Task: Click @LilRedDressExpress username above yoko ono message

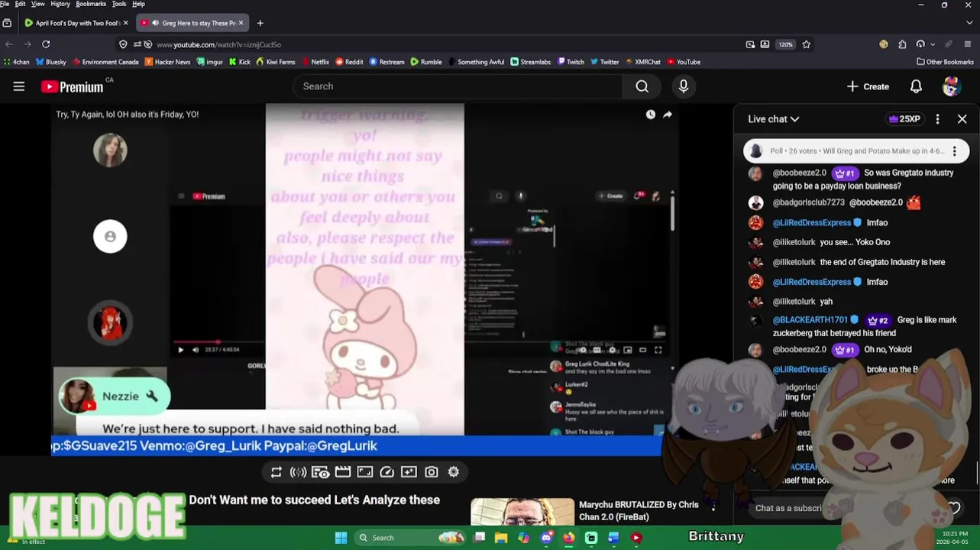Action: 812,223
